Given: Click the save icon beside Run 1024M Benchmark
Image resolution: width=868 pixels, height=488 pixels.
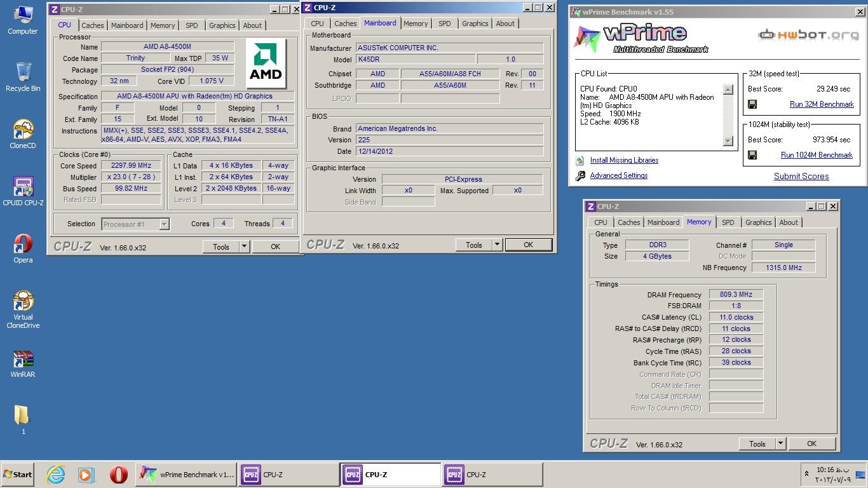Looking at the screenshot, I should 752,155.
